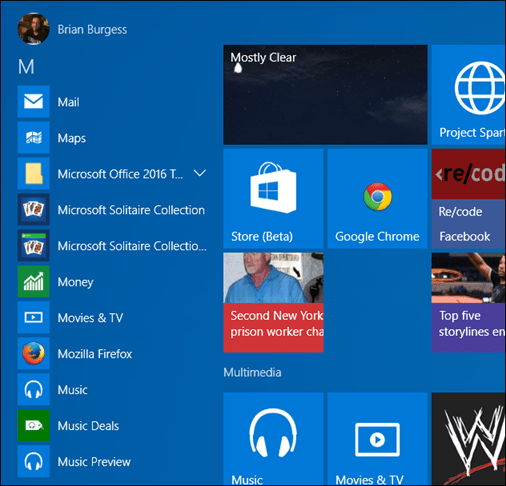Open first Microsoft Solitaire Collection cards icon
This screenshot has width=506, height=486.
[34, 209]
